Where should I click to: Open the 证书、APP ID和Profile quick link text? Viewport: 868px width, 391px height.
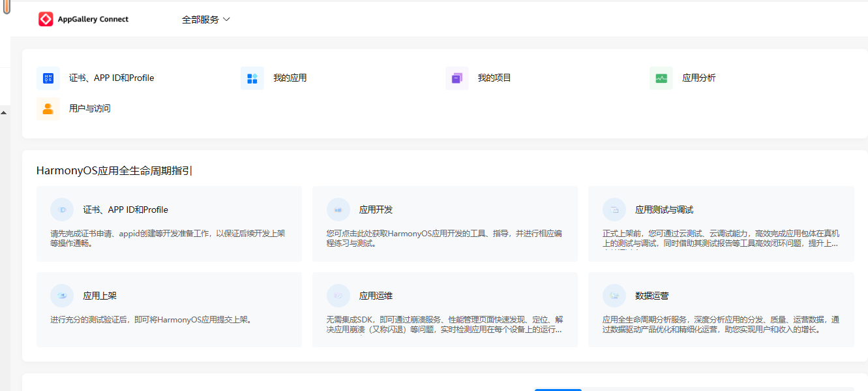coord(112,78)
